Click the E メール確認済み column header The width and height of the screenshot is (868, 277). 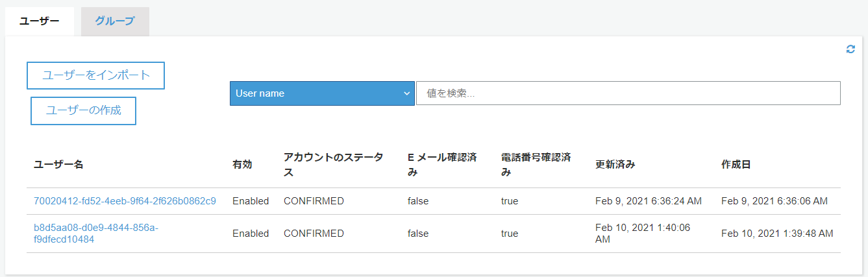(442, 165)
